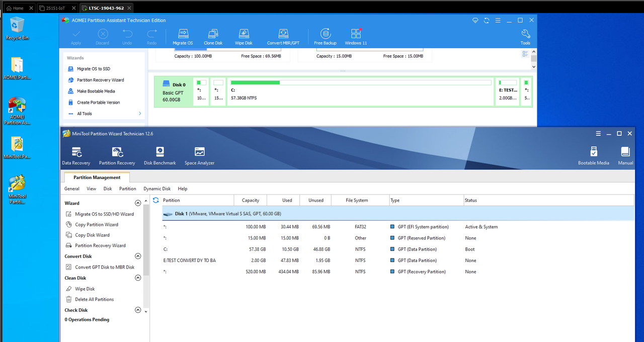Sort by Status column header
Viewport: 644px width, 342px height.
(x=548, y=200)
